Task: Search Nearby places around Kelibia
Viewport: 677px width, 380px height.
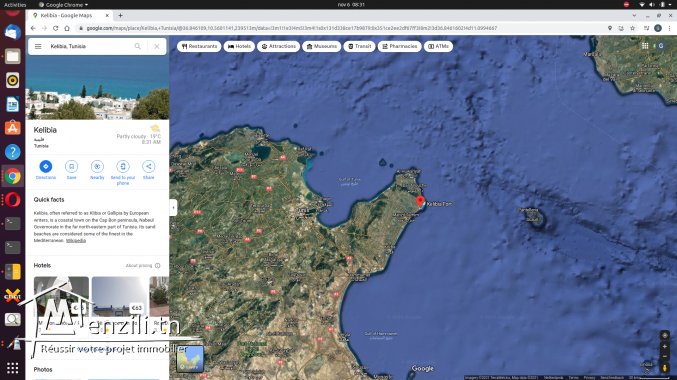Action: (97, 170)
